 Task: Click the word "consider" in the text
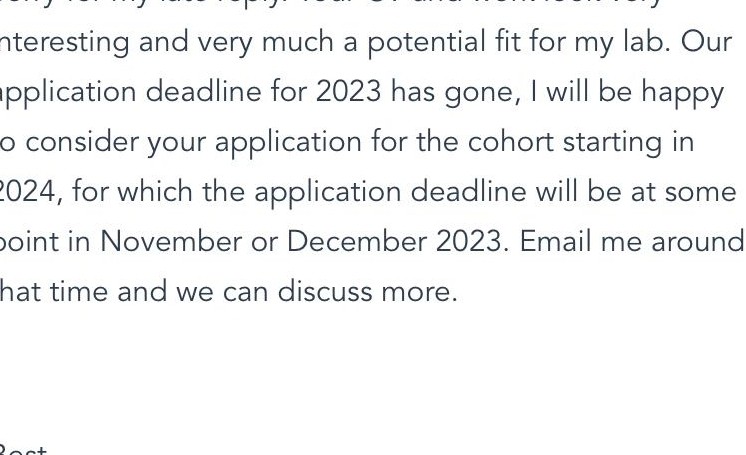pyautogui.click(x=81, y=142)
